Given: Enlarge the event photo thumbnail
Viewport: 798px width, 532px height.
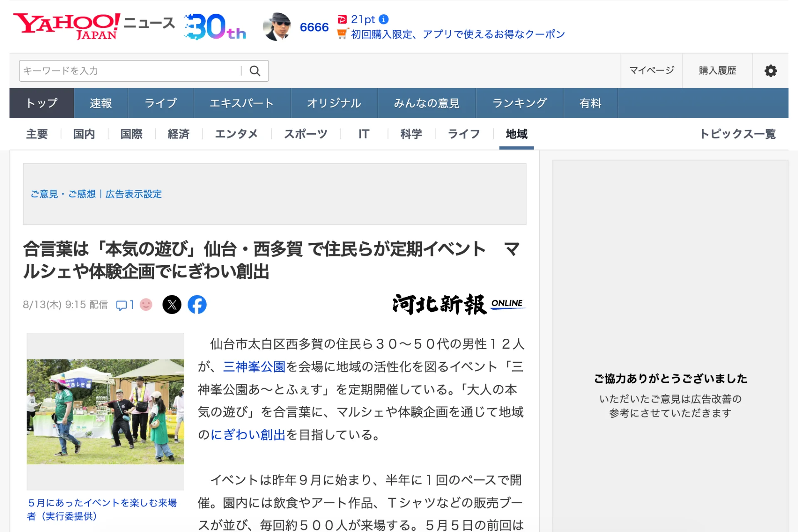Looking at the screenshot, I should coord(105,411).
